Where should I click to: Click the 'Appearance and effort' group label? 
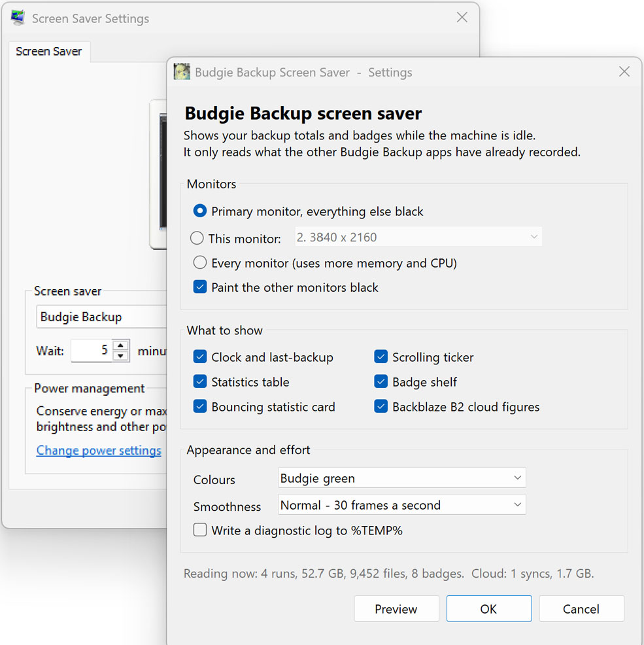(248, 450)
